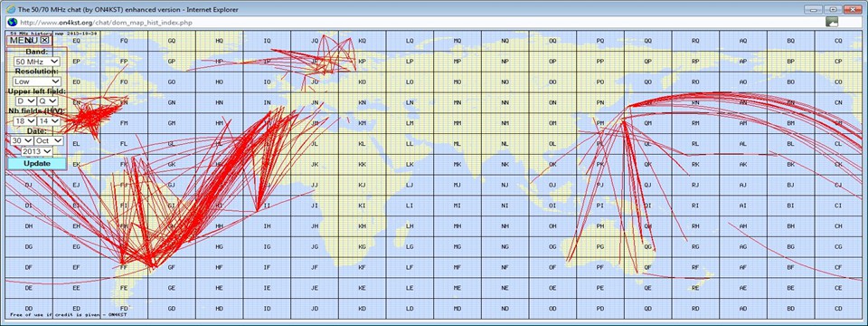Select the day 30 dropdown
This screenshot has height=326, width=868.
[x=21, y=141]
